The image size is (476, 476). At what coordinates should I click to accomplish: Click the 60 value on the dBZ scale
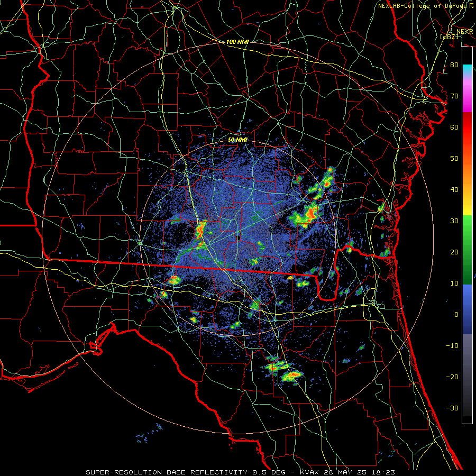(454, 127)
